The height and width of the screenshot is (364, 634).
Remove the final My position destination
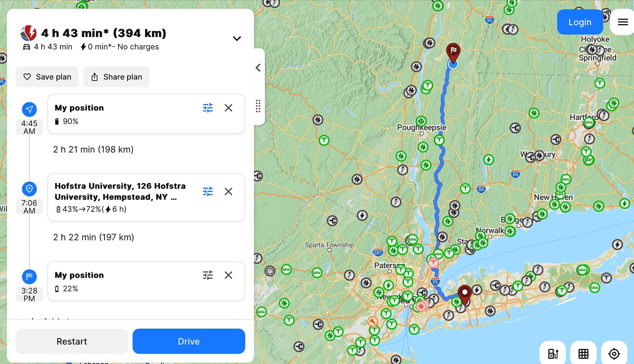point(228,275)
